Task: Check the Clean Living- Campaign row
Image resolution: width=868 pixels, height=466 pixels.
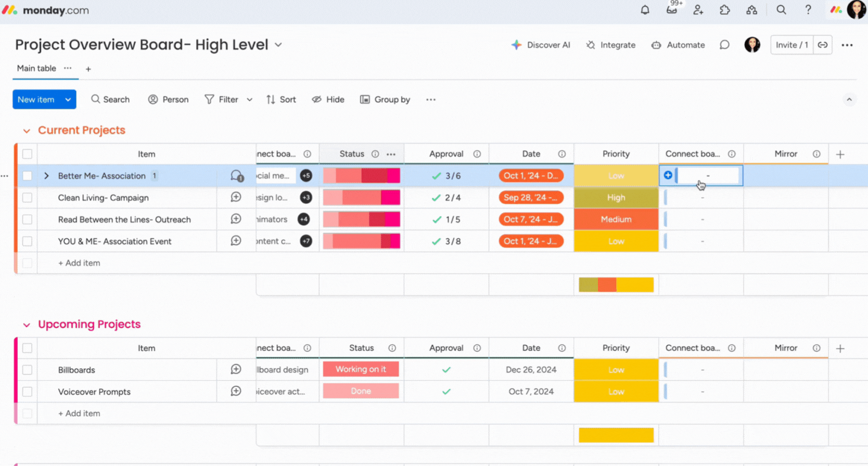Action: pos(27,198)
